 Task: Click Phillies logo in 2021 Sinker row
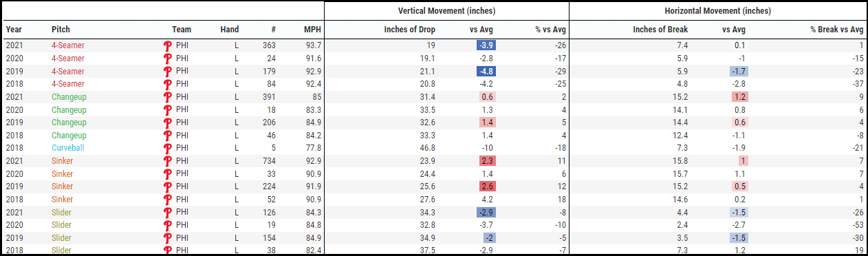[x=166, y=161]
